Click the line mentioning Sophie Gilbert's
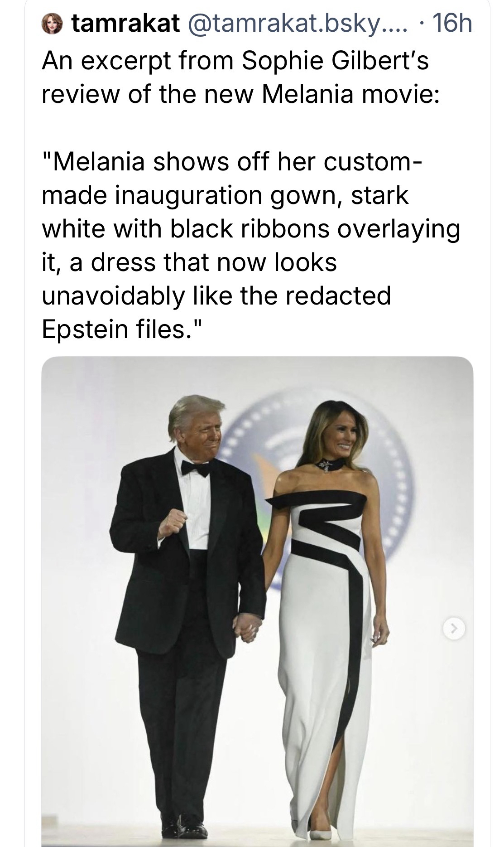This screenshot has height=847, width=504. [235, 60]
